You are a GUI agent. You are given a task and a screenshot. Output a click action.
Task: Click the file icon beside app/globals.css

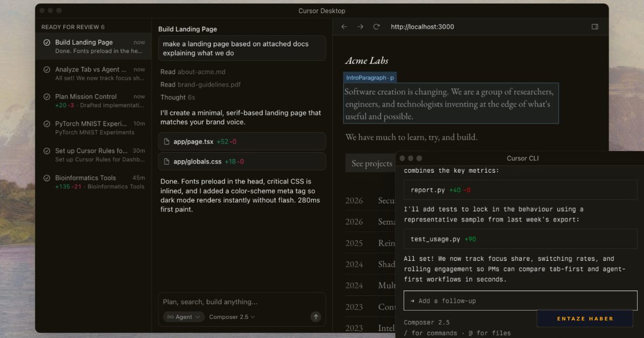tap(167, 161)
